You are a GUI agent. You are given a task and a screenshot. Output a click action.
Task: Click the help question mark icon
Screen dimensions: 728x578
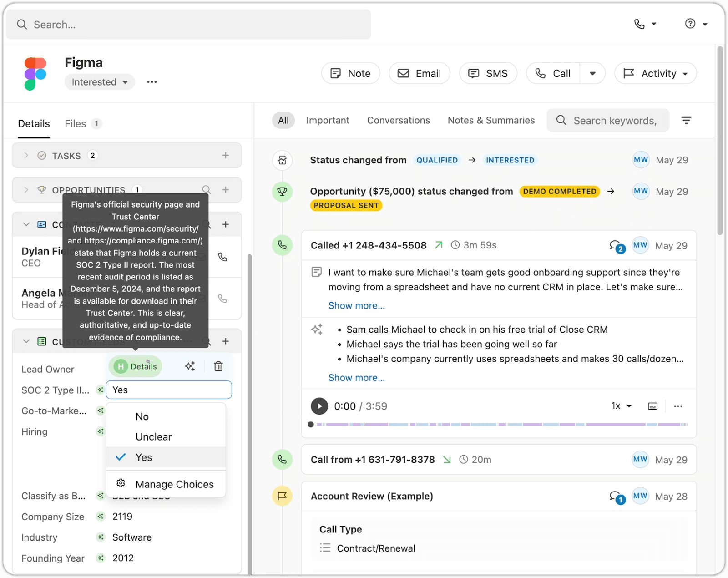coord(690,24)
